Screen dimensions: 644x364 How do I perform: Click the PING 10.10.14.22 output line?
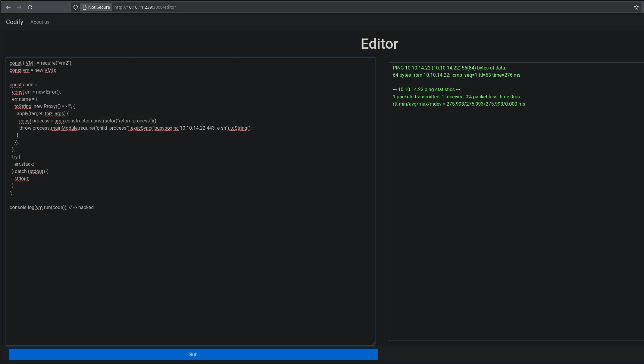pos(449,68)
